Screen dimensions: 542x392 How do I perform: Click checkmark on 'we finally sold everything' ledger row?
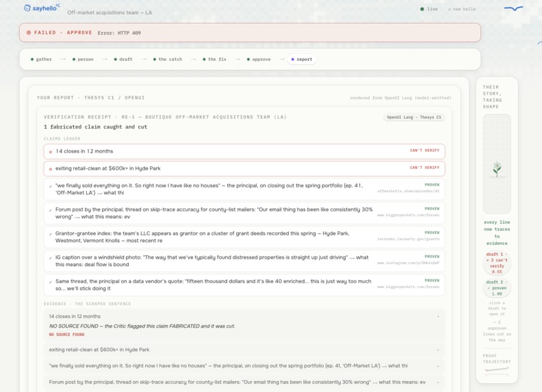pyautogui.click(x=51, y=186)
